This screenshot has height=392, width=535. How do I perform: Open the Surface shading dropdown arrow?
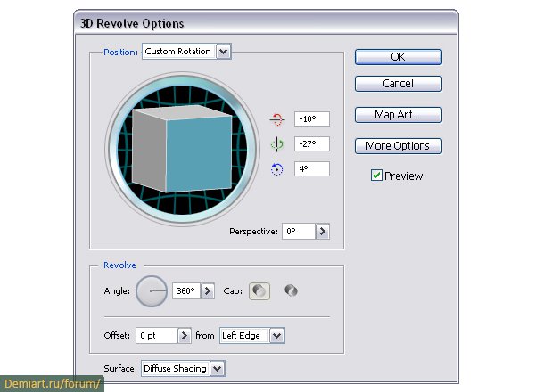click(x=218, y=369)
